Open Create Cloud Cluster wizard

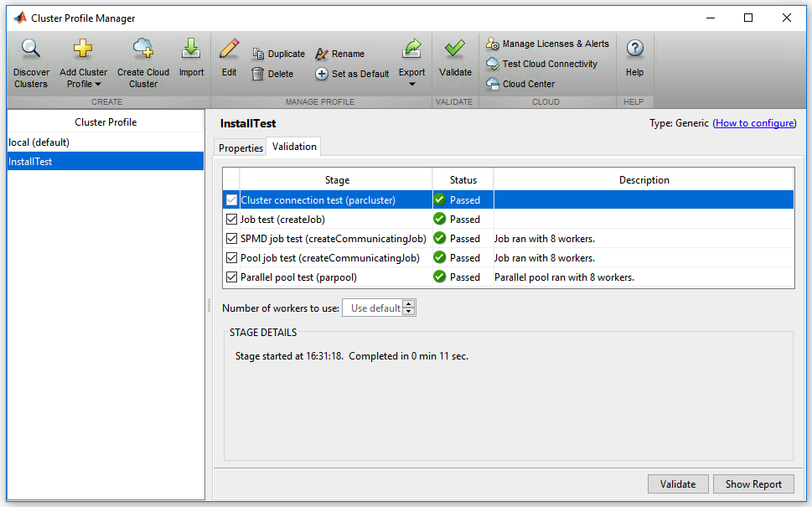point(143,49)
